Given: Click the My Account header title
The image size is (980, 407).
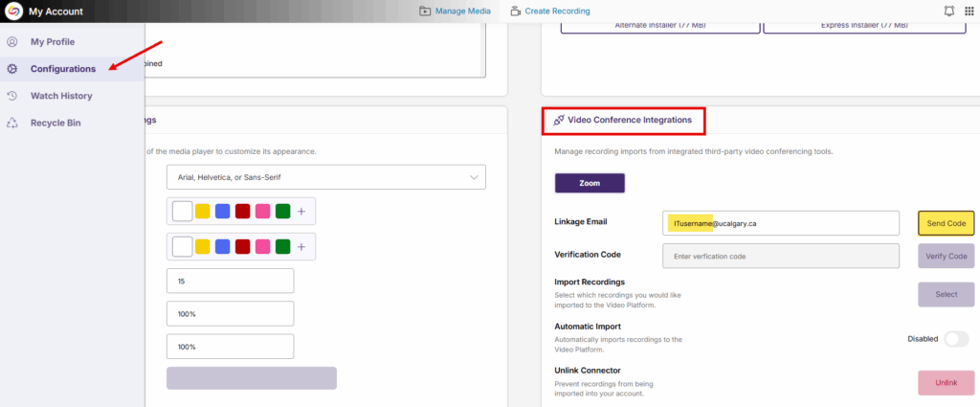Looking at the screenshot, I should click(x=56, y=11).
